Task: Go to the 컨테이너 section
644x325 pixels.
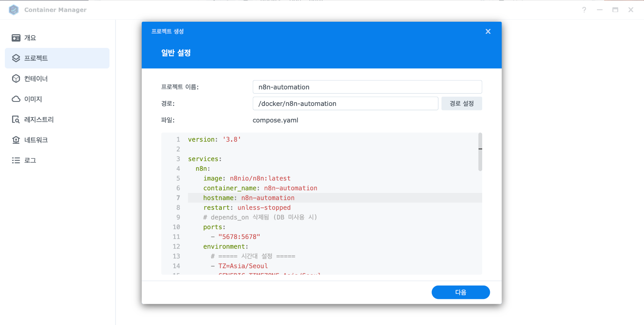Action: click(x=57, y=79)
